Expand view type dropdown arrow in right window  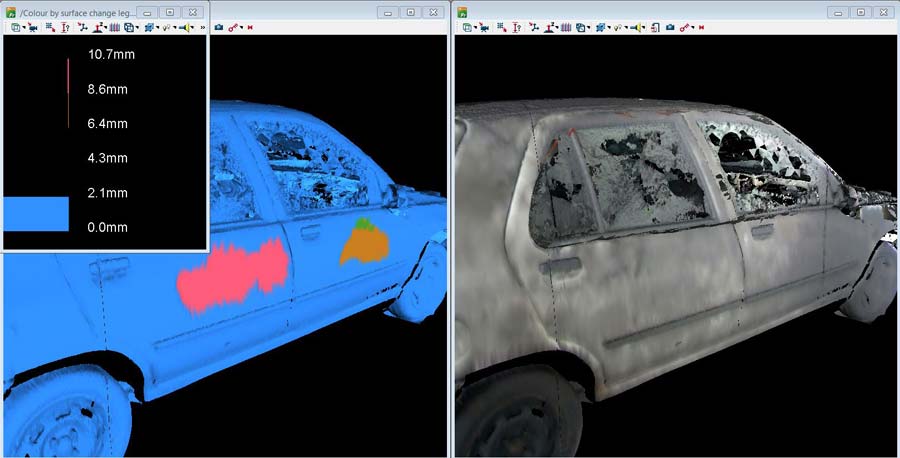[x=475, y=28]
